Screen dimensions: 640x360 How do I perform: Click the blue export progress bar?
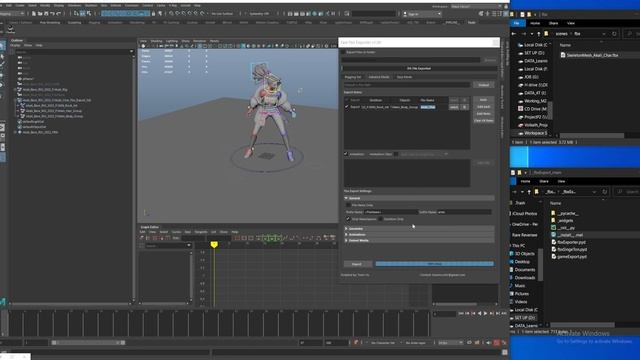pos(434,264)
